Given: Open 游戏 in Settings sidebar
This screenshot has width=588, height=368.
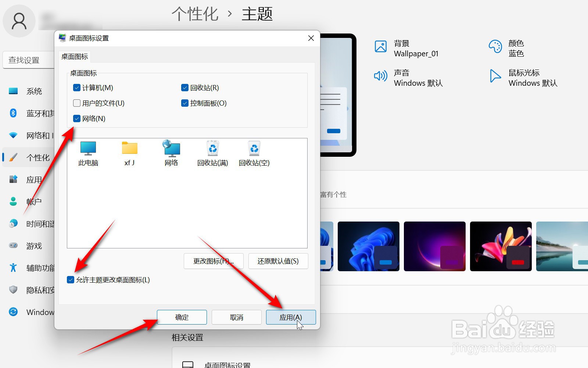Looking at the screenshot, I should point(29,246).
